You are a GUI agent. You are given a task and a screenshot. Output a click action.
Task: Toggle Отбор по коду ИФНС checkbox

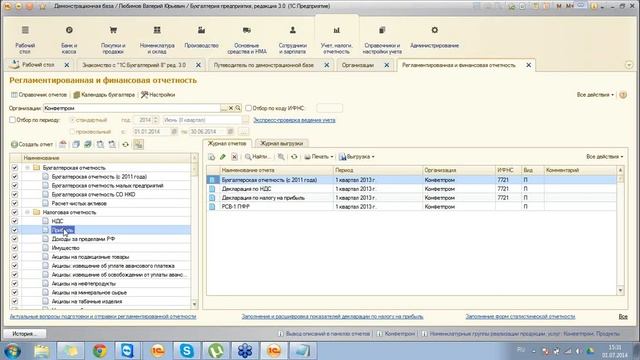248,108
